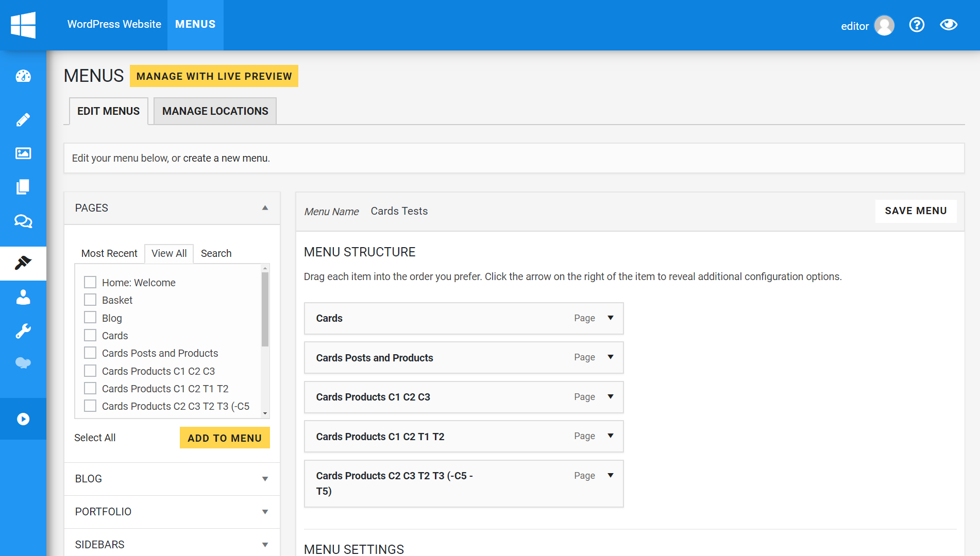
Task: Click the help question mark icon
Action: tap(917, 25)
